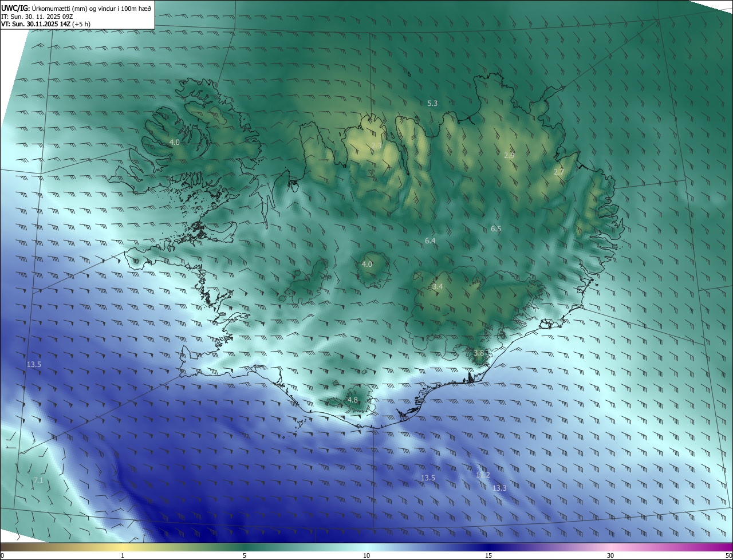Click the 50 label on the colour scale
Viewport: 733px width, 560px height.
point(728,555)
